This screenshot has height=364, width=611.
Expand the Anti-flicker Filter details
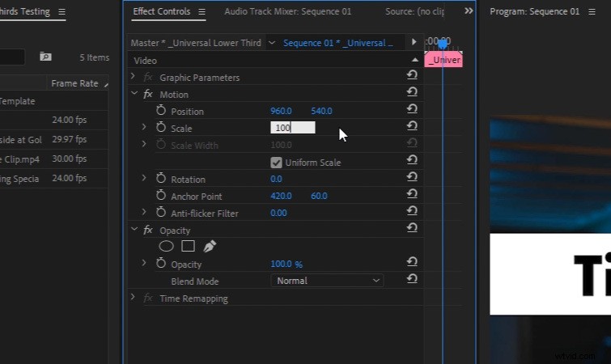click(144, 212)
